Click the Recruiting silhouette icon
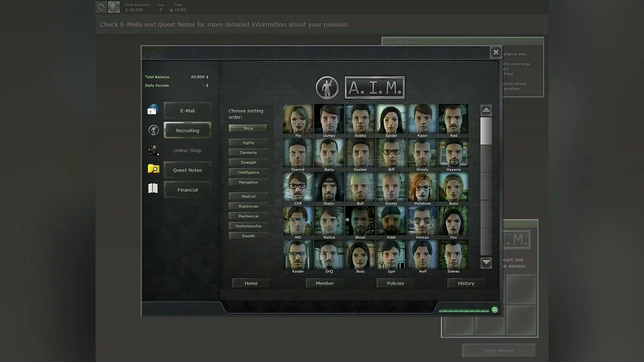644x362 pixels. [153, 130]
